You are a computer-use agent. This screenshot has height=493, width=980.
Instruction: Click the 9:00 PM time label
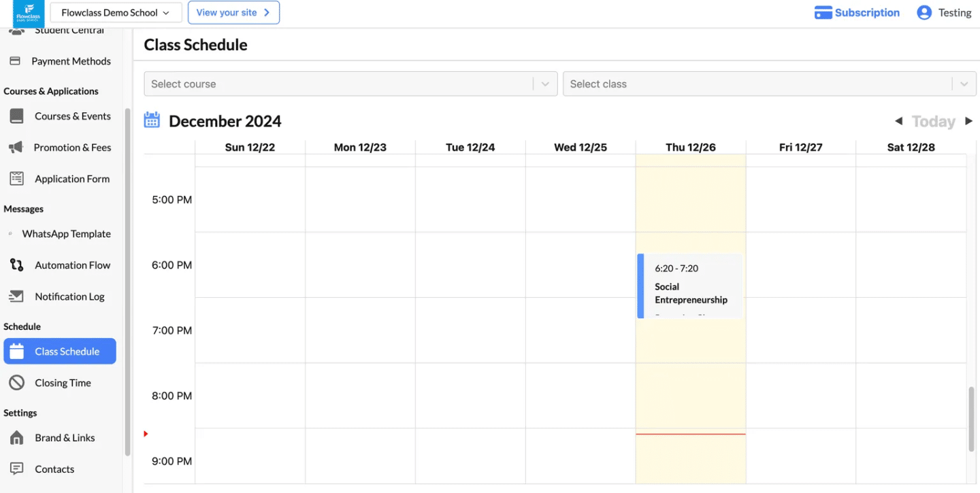tap(171, 461)
